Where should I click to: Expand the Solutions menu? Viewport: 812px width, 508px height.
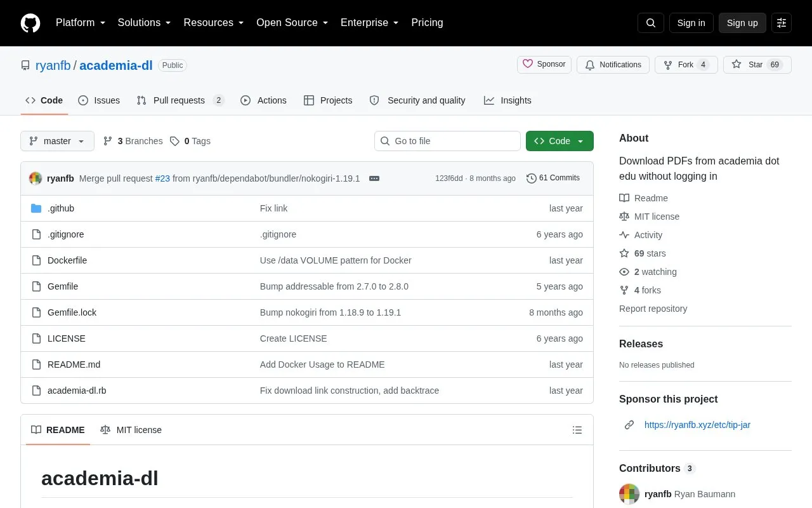[144, 23]
